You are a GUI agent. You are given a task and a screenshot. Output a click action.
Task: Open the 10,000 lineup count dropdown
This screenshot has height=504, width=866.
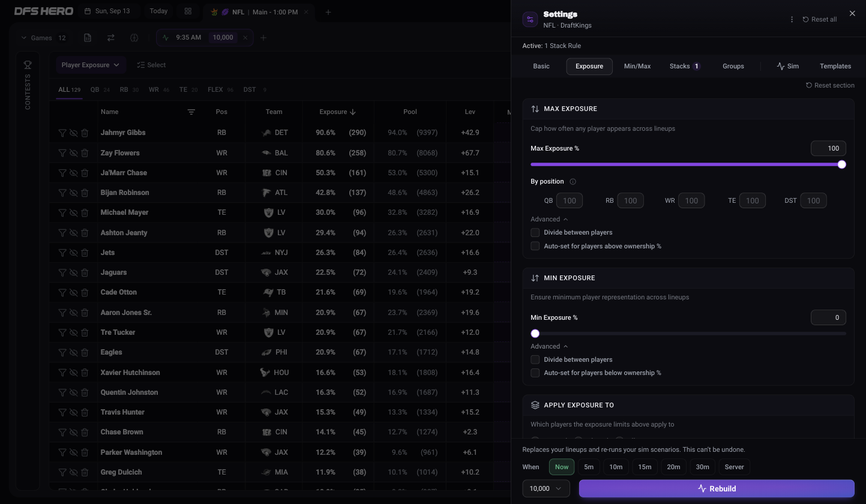[546, 488]
